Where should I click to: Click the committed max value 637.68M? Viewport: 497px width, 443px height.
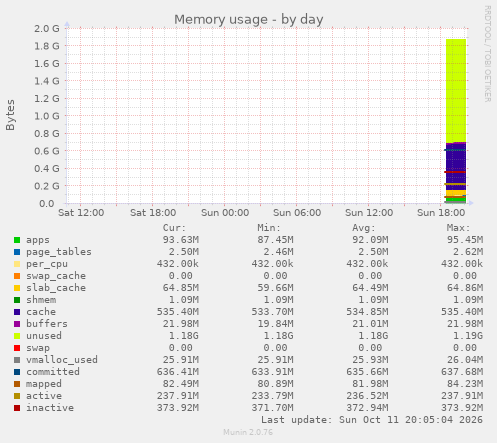coord(462,372)
